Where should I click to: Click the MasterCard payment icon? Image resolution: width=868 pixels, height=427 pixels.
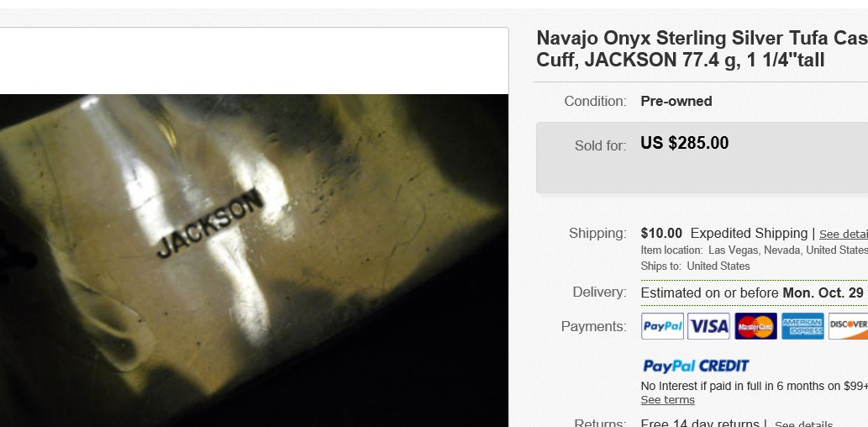[755, 326]
